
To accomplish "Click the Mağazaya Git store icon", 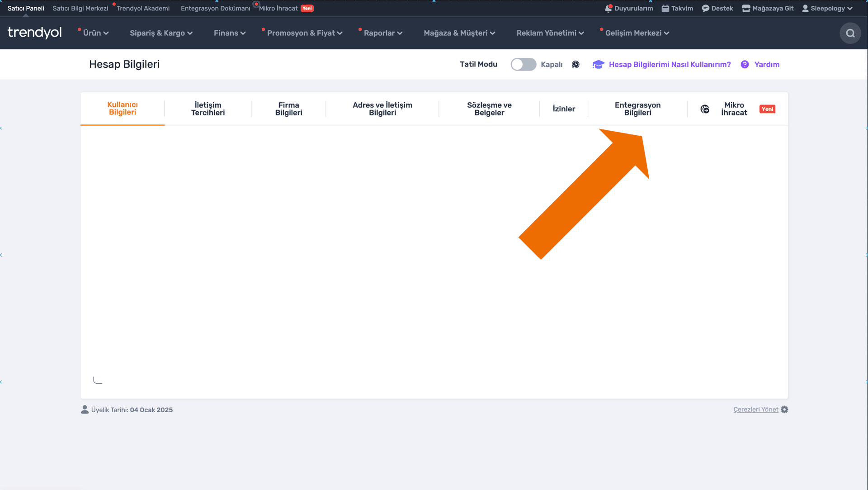I will [x=746, y=9].
